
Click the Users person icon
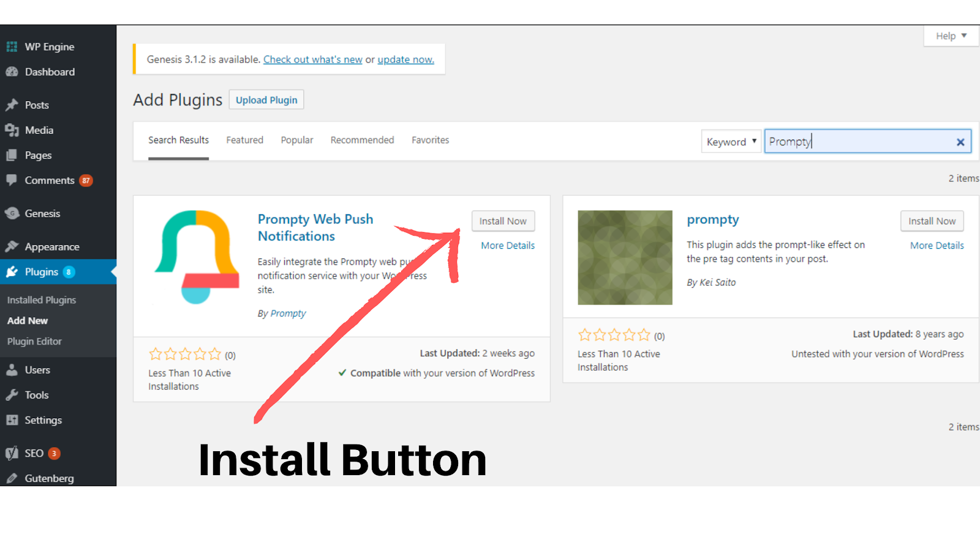[12, 370]
